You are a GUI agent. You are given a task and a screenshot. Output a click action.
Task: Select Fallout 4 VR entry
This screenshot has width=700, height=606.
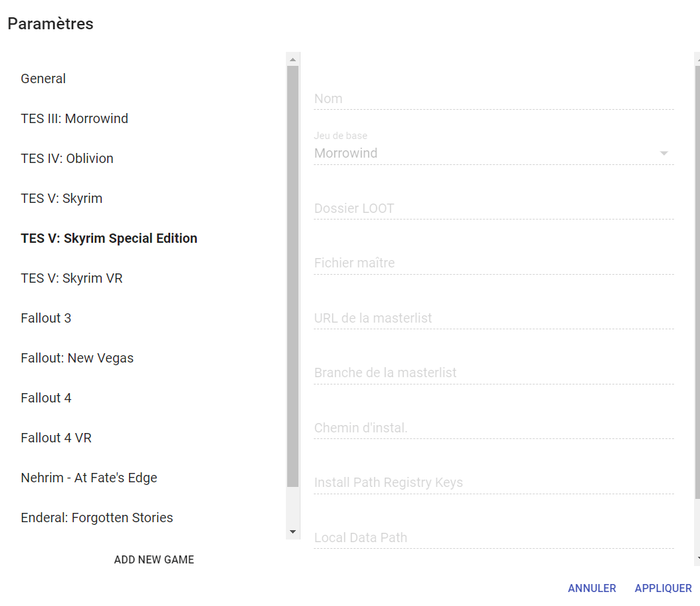tap(57, 438)
